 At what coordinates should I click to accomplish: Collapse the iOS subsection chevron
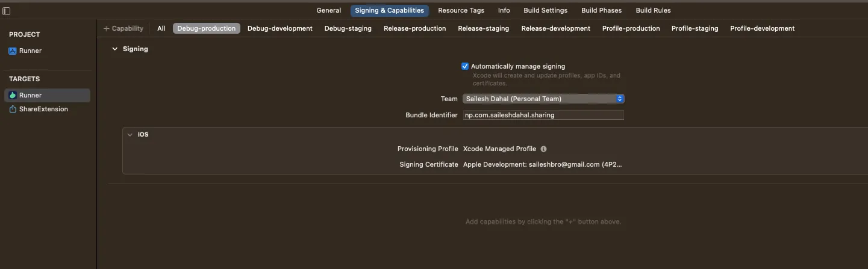coord(130,135)
